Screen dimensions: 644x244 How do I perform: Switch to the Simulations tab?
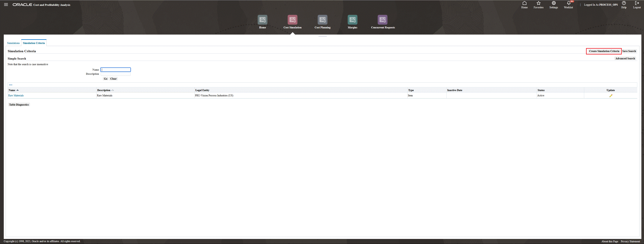tap(13, 43)
